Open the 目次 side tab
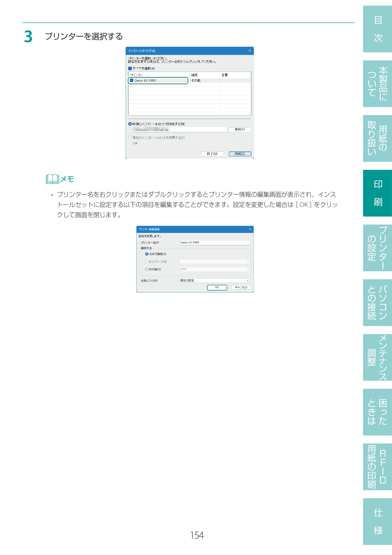Image resolution: width=392 pixels, height=555 pixels. (377, 29)
